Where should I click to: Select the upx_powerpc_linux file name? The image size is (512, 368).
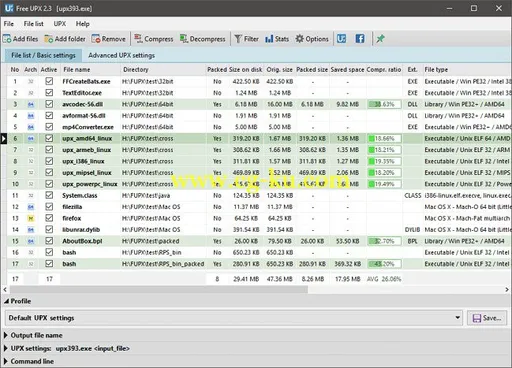tap(90, 184)
